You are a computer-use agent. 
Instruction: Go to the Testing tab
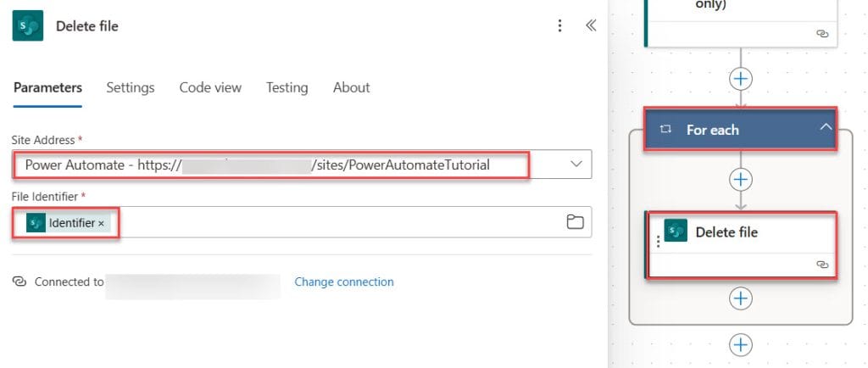coord(287,87)
